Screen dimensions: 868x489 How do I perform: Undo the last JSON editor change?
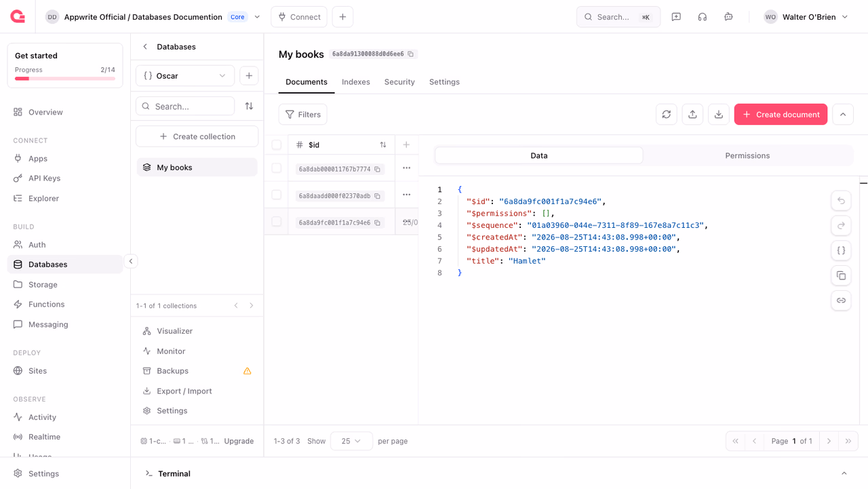841,201
